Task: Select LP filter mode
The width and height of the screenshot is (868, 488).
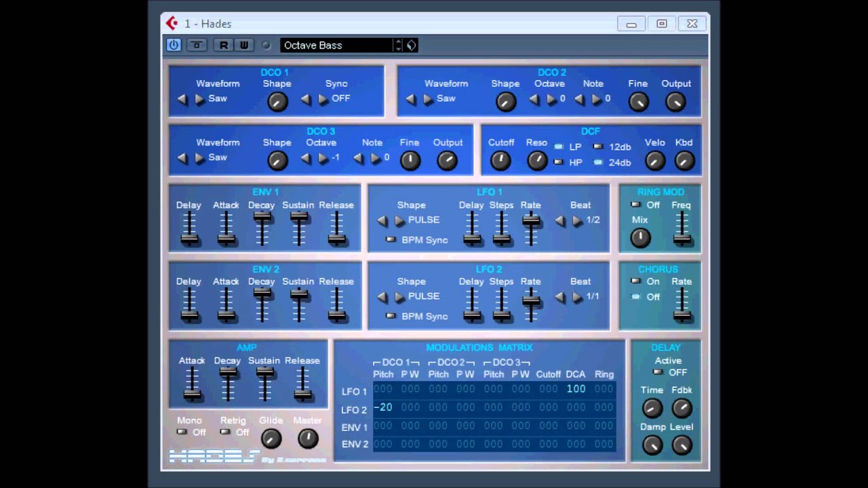Action: tap(559, 146)
